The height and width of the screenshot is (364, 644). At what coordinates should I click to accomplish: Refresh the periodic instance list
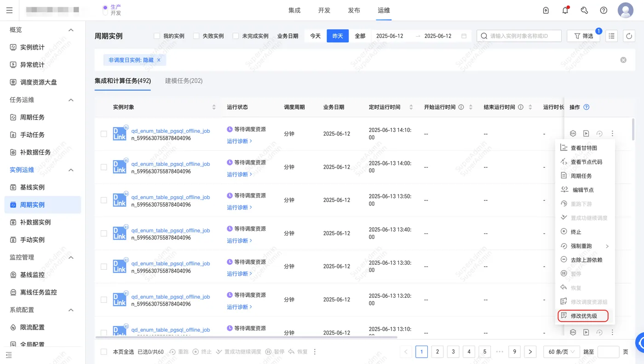(629, 36)
